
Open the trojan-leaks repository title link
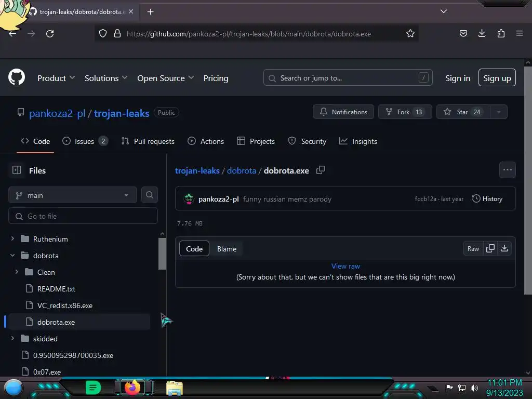[122, 113]
